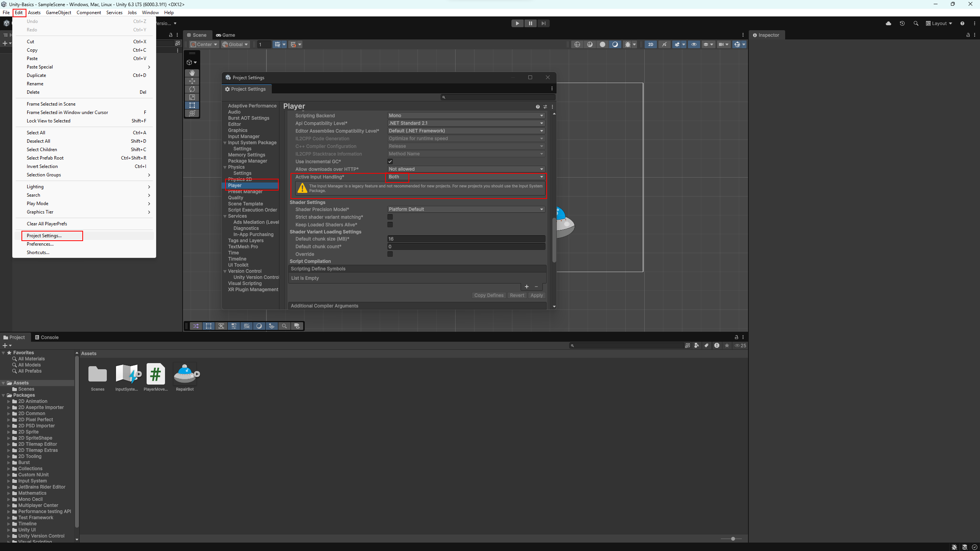The image size is (980, 551).
Task: Select the Hand view tool
Action: [192, 73]
